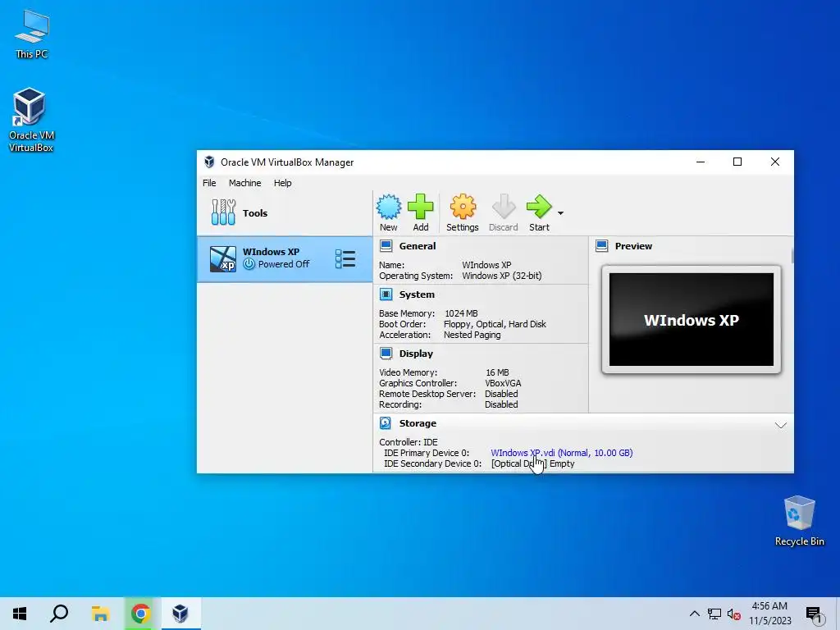Show hidden system tray icons
Screen dimensions: 840x630
point(694,614)
